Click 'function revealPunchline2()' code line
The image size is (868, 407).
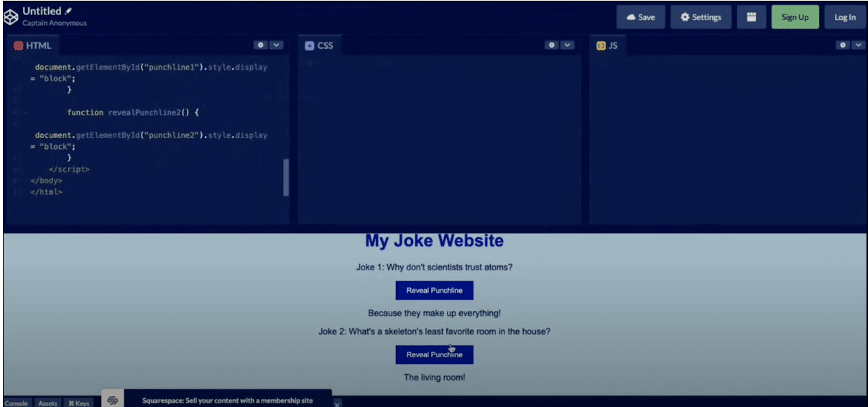132,113
